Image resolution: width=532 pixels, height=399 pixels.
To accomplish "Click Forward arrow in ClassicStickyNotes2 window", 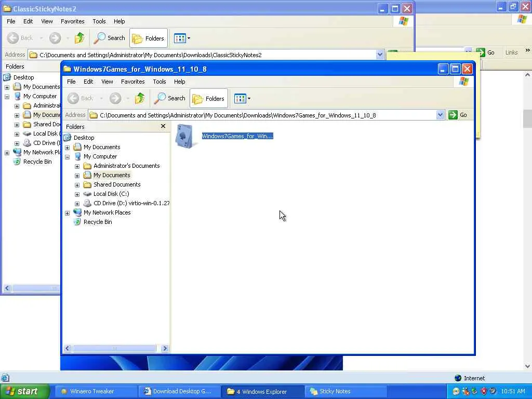I will pyautogui.click(x=55, y=38).
